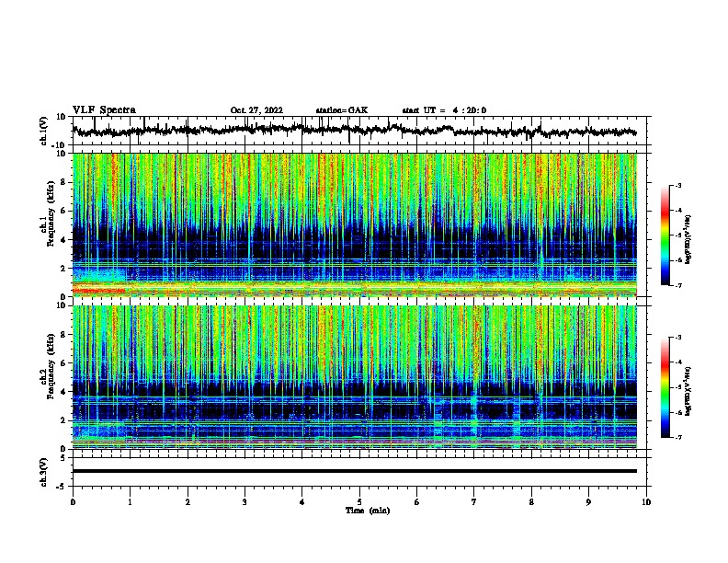
Task: Click the "6" kHz tick of ch.1 spectrogram
Action: [64, 211]
